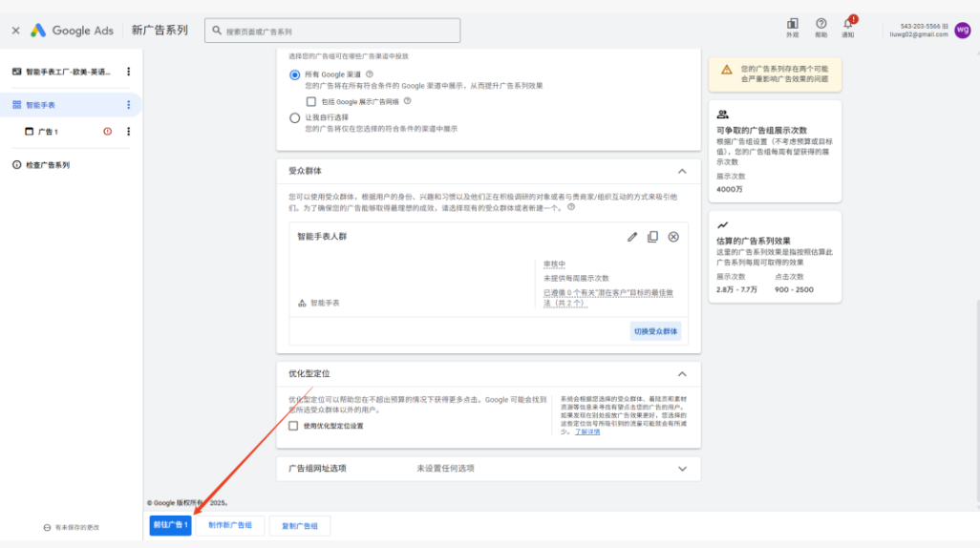The height and width of the screenshot is (548, 980).
Task: Collapse the 受众群体 section
Action: point(682,171)
